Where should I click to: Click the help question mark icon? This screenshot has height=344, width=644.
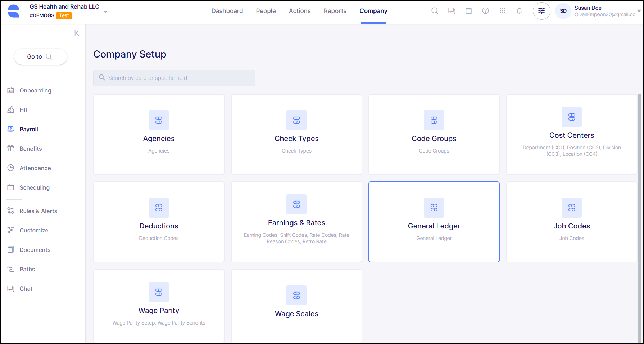tap(485, 11)
